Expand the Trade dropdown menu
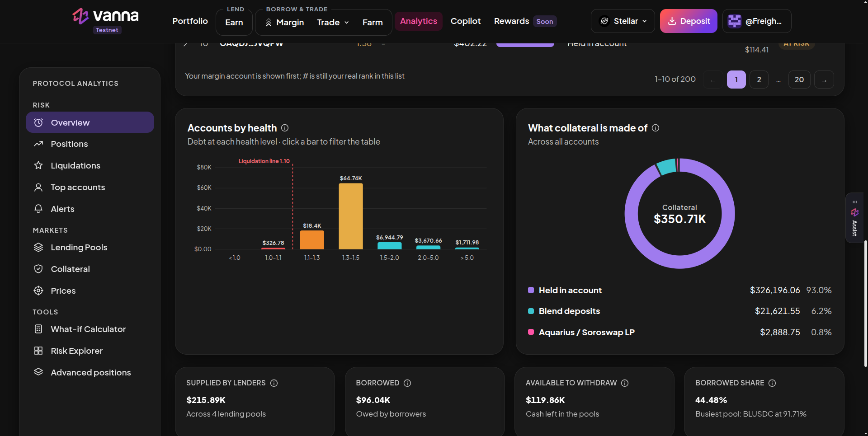Image resolution: width=868 pixels, height=436 pixels. 333,22
